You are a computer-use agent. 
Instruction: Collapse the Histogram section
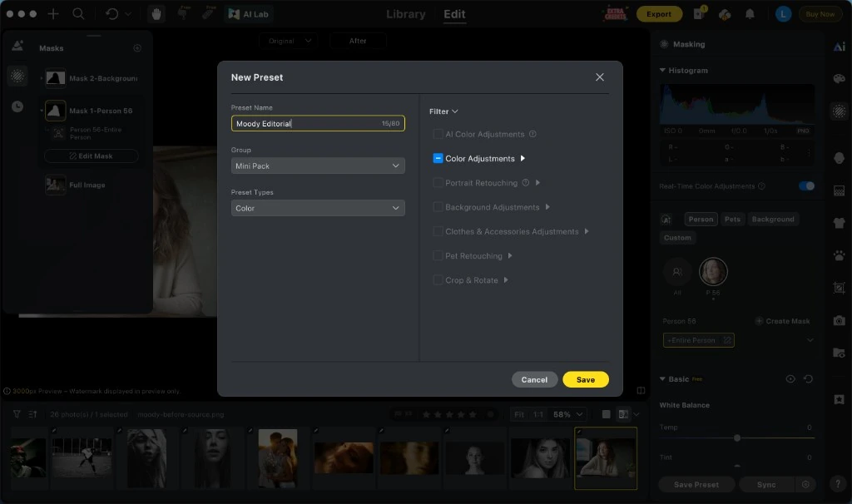(x=662, y=70)
